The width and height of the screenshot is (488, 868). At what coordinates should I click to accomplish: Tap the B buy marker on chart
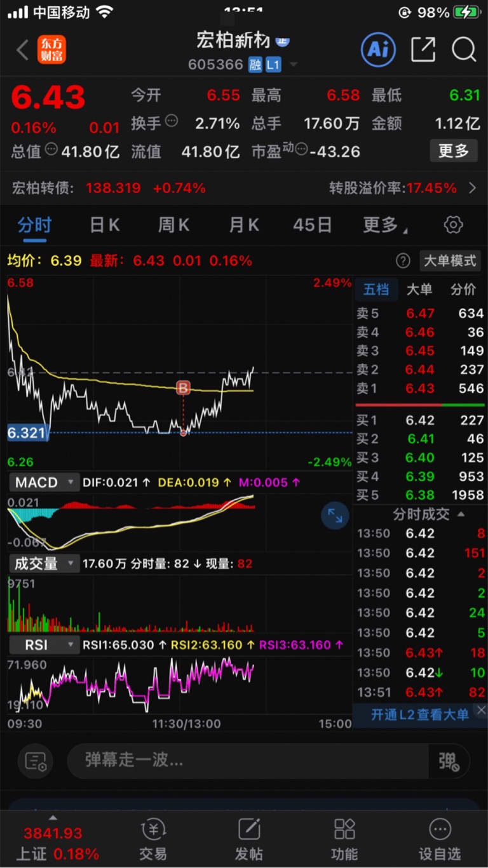tap(183, 387)
